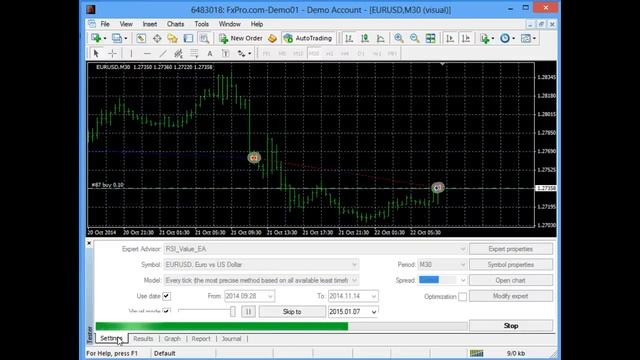Open the View menu
Image resolution: width=640 pixels, height=360 pixels.
coord(126,24)
